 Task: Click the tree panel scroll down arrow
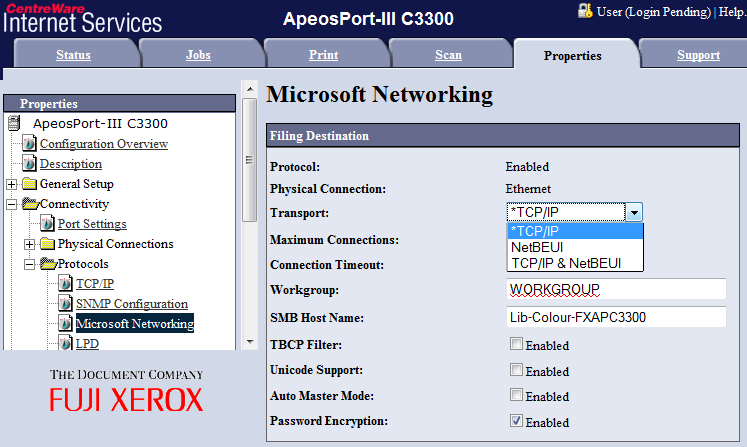pyautogui.click(x=250, y=341)
